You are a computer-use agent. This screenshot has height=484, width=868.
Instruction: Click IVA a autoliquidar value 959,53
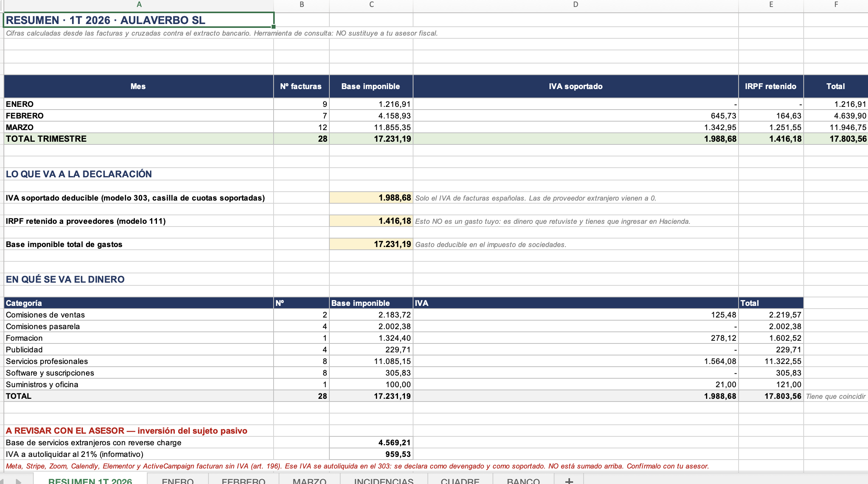pos(371,454)
